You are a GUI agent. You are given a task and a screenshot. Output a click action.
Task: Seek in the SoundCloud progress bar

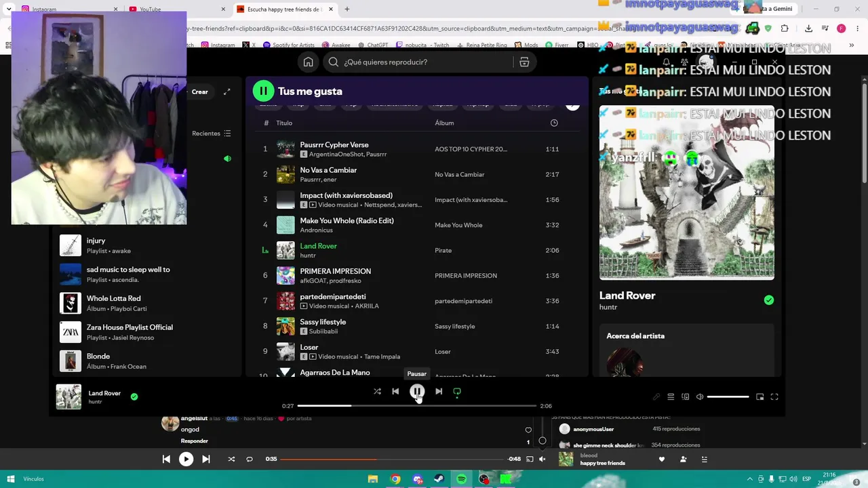[x=393, y=459]
